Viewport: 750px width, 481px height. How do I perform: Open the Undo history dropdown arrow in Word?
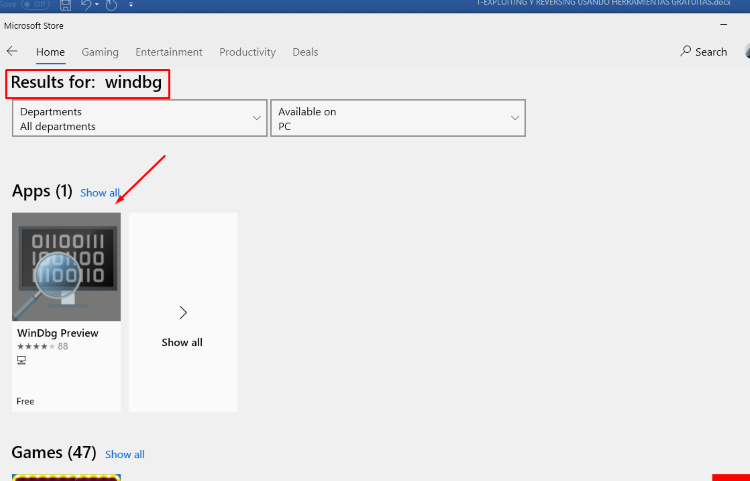coord(97,5)
